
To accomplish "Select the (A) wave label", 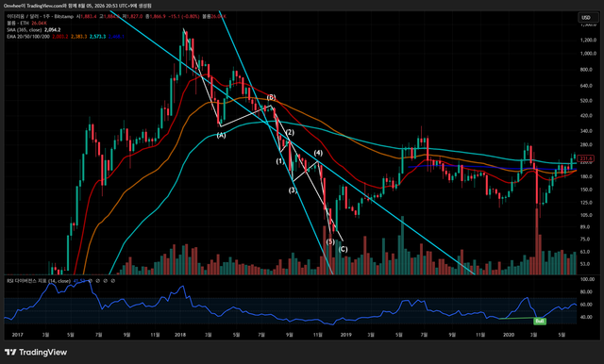I will 221,135.
